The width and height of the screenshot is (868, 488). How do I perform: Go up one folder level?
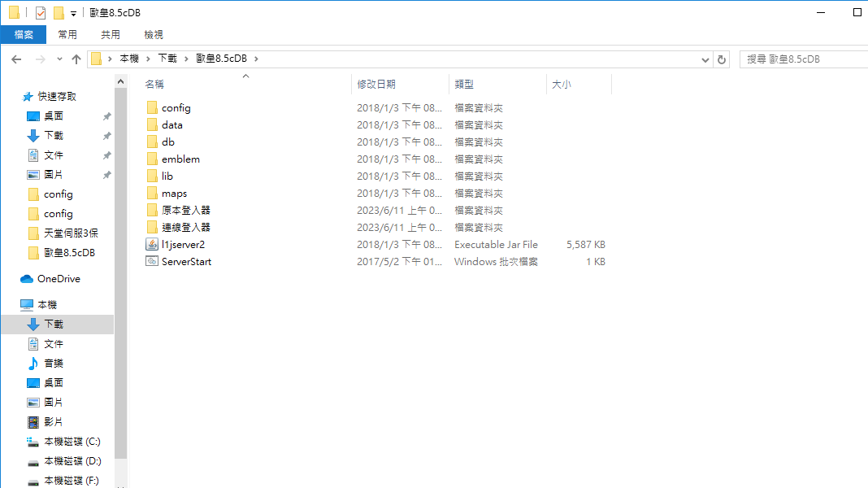click(76, 59)
